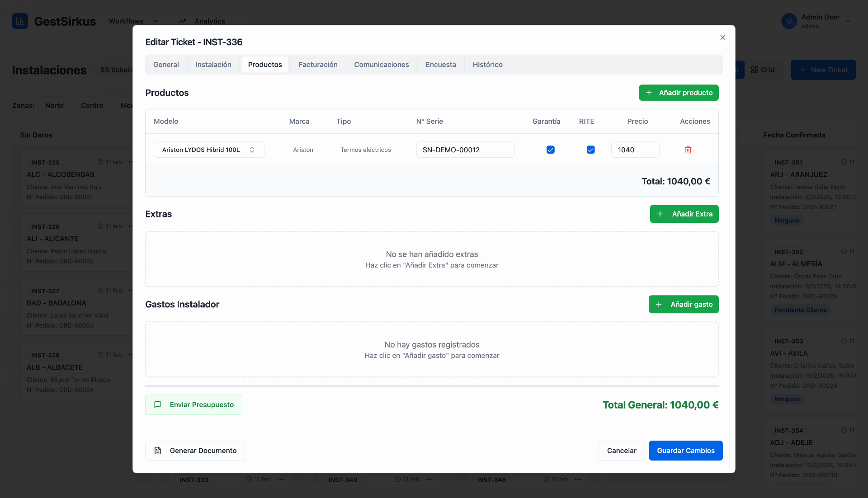Delete the Ariston LYDOS product row
Image resolution: width=868 pixels, height=498 pixels.
(x=688, y=150)
